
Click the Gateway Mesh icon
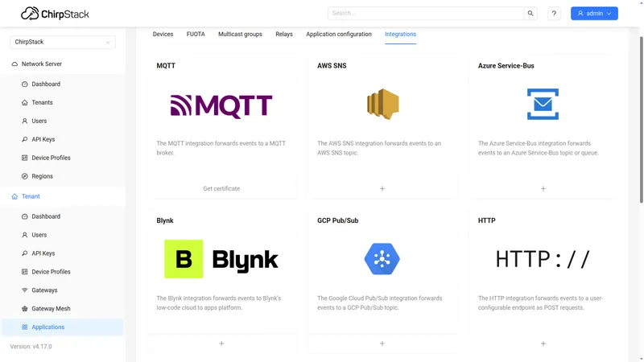[x=25, y=309]
